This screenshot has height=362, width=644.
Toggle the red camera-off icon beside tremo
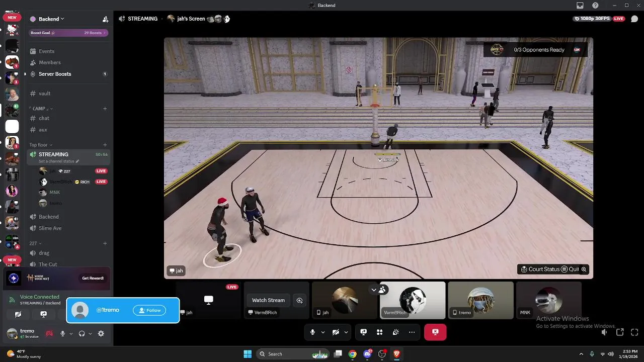pyautogui.click(x=49, y=333)
